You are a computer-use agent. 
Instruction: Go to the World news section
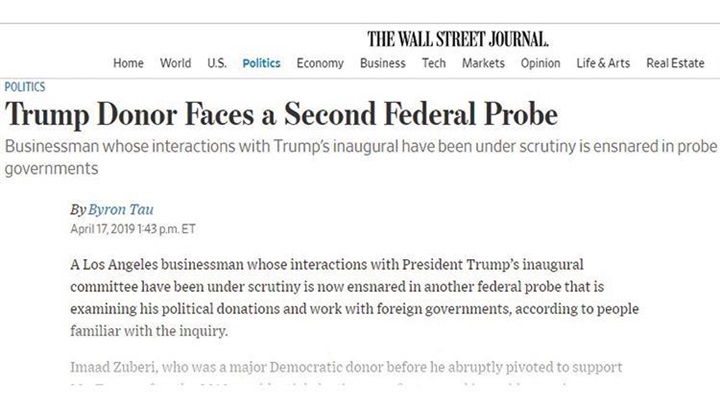coord(175,63)
